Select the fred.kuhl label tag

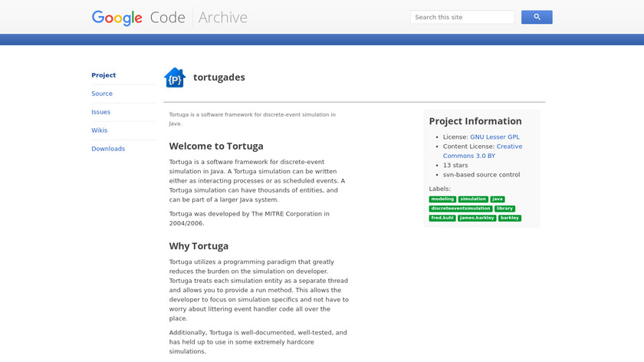pos(442,218)
